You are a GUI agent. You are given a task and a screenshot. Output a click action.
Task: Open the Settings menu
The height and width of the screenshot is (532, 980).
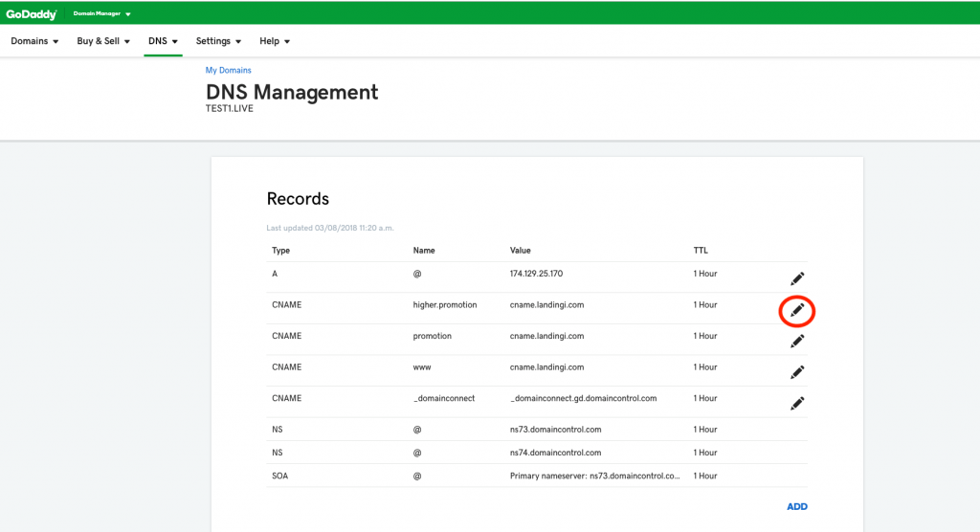coord(218,41)
